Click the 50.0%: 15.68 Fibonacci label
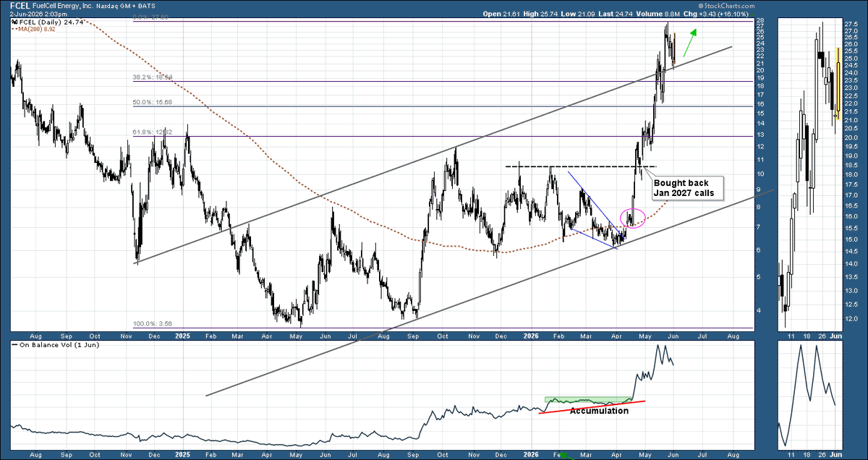Viewport: 868px width, 460px height. [x=153, y=102]
